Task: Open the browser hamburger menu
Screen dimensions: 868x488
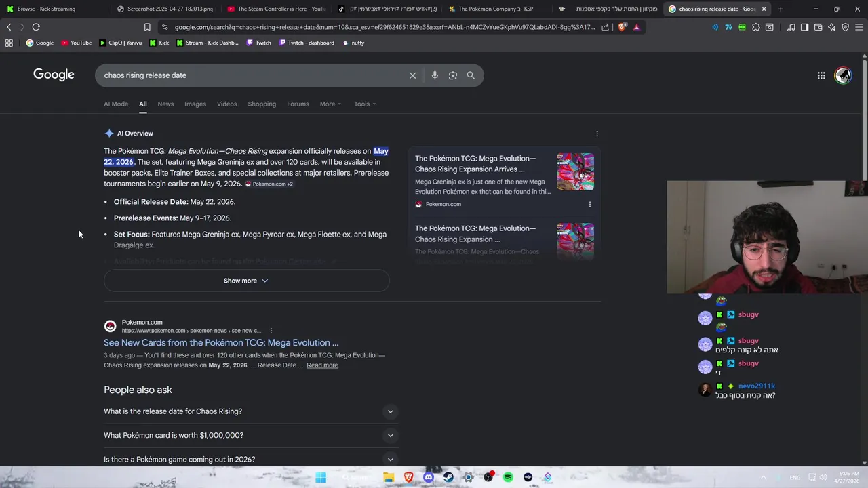Action: click(859, 27)
